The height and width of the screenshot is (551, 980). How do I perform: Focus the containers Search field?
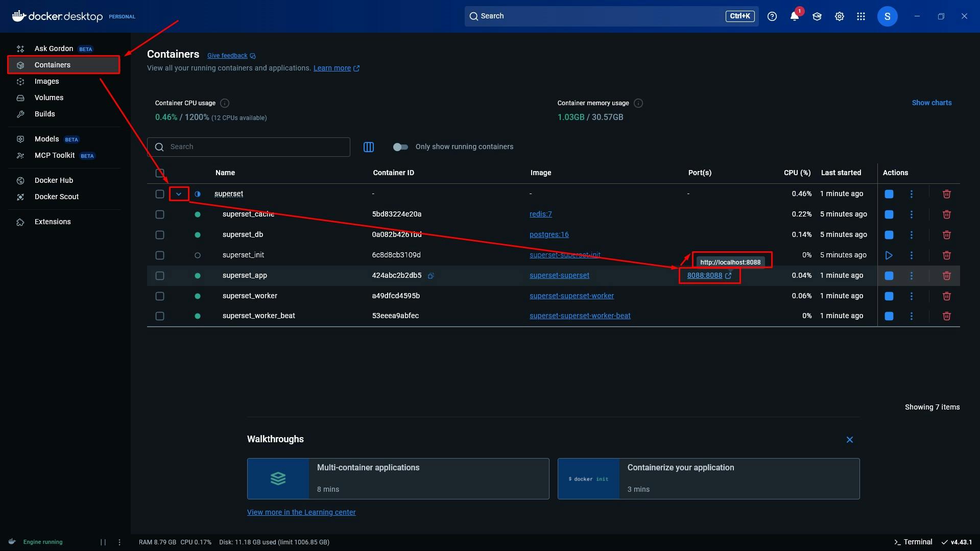[249, 147]
